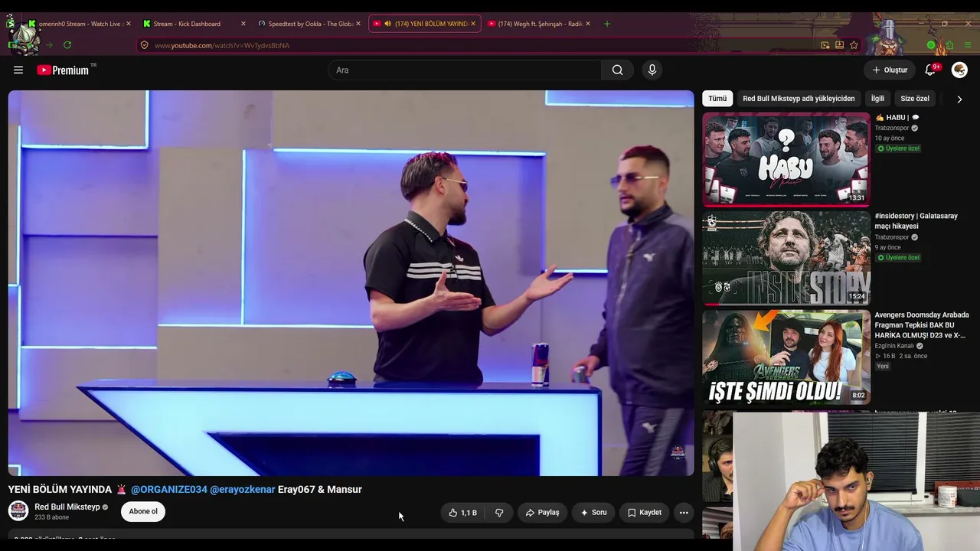
Task: Close the Kick Dashboard tab
Action: (x=243, y=24)
